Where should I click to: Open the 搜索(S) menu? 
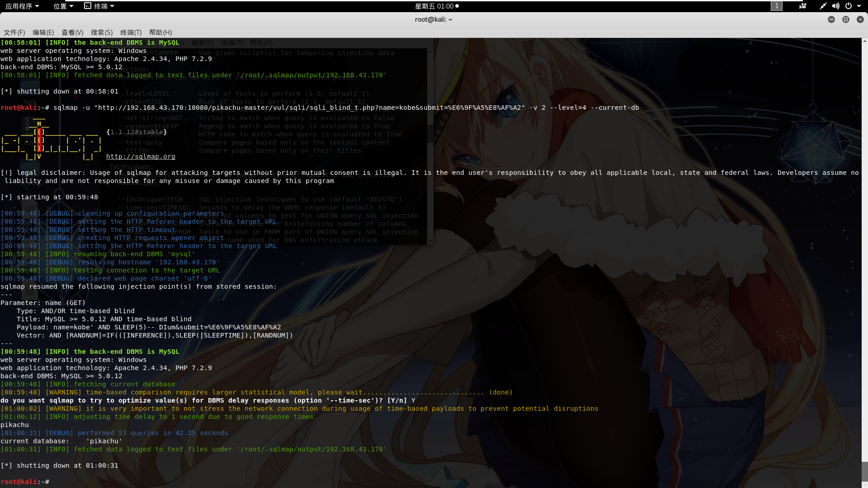click(x=101, y=33)
